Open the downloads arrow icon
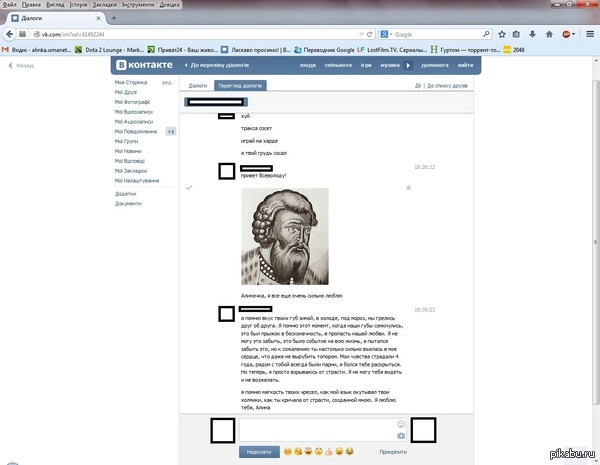The image size is (600, 465). pyautogui.click(x=532, y=34)
